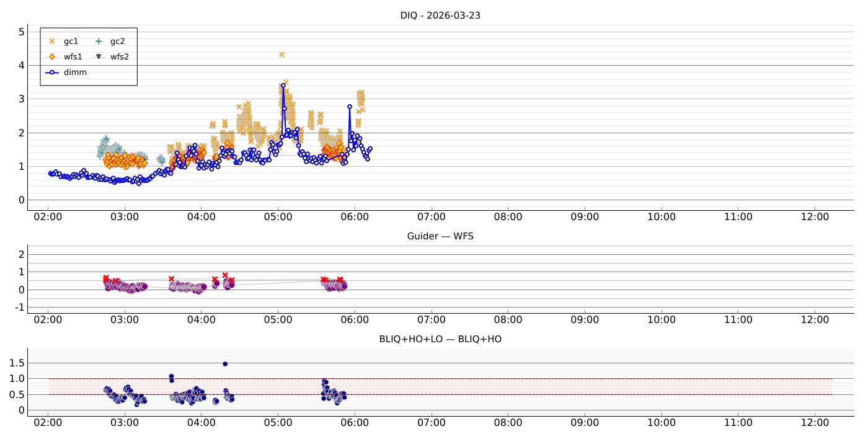Click the y-axis label -1 in Guider plot
This screenshot has width=868, height=434.
click(x=19, y=308)
